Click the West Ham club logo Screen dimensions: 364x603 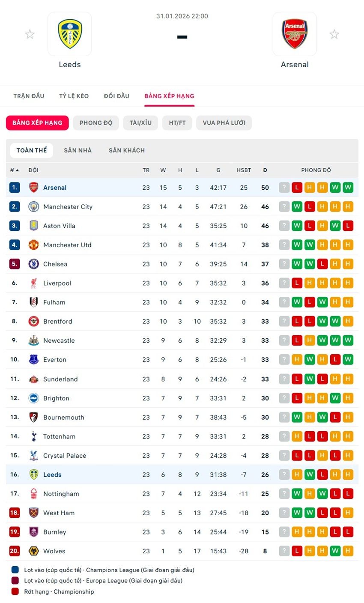33,513
